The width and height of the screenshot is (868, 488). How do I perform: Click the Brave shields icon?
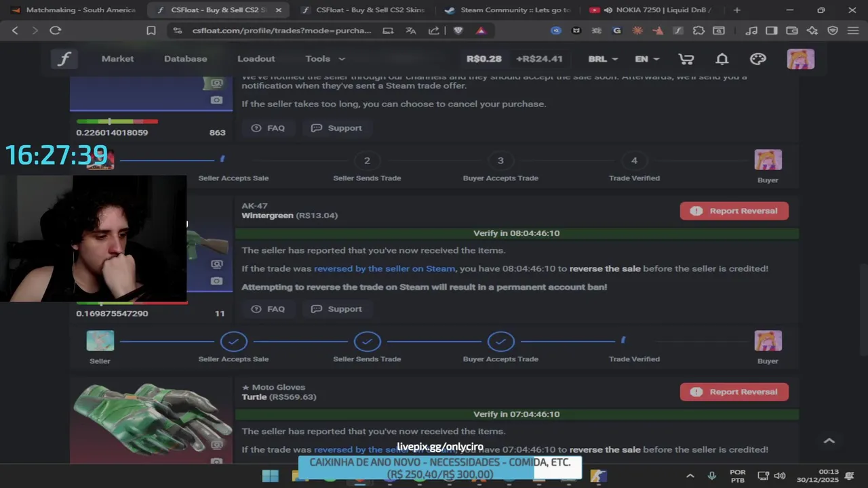point(458,30)
